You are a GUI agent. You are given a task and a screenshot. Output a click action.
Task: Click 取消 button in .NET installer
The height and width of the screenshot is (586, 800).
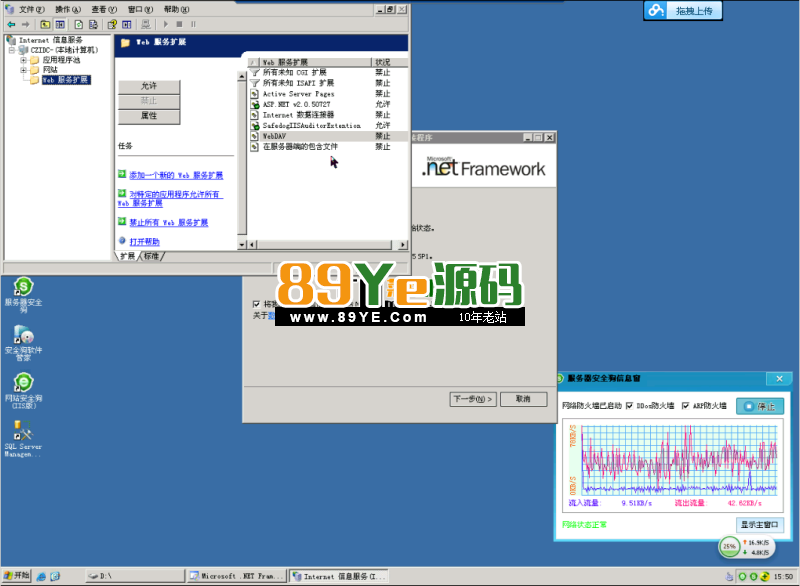point(523,399)
